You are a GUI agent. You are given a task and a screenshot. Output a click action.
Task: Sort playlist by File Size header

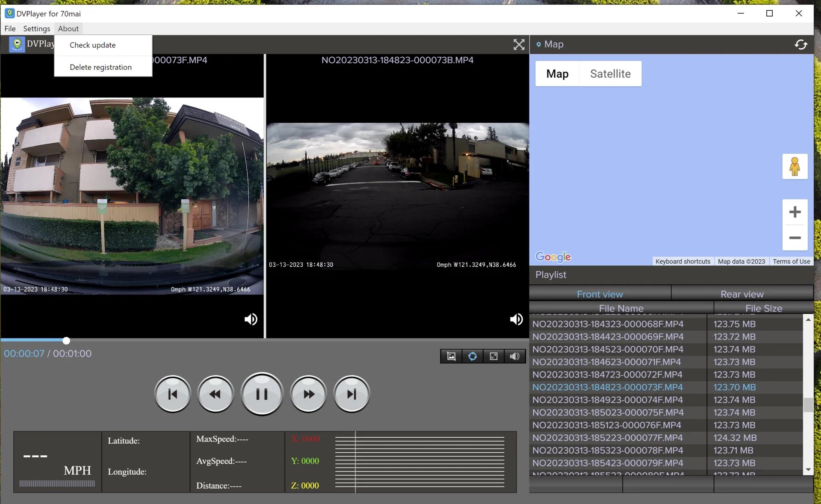pos(764,308)
